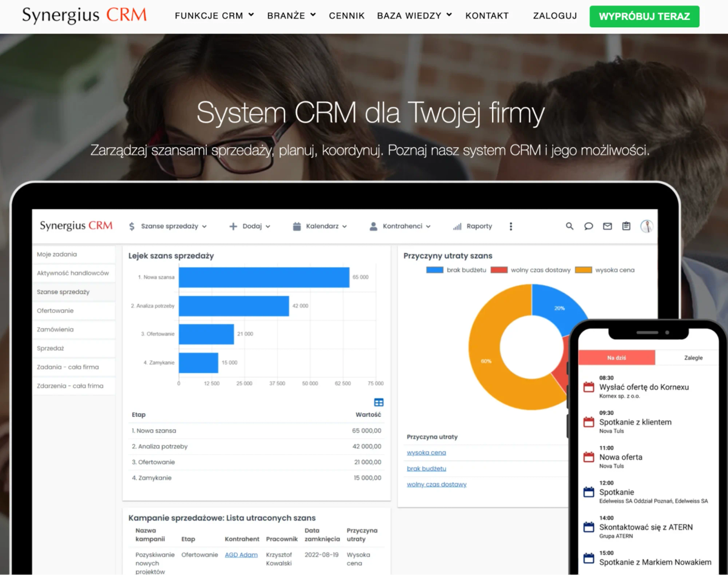Expand the BRANŻE dropdown menu

pos(292,16)
